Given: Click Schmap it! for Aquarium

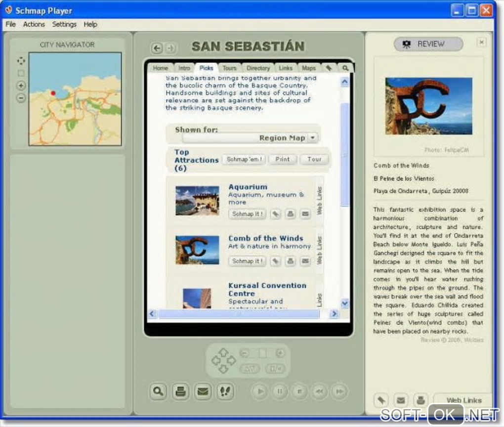Looking at the screenshot, I should coord(247,214).
